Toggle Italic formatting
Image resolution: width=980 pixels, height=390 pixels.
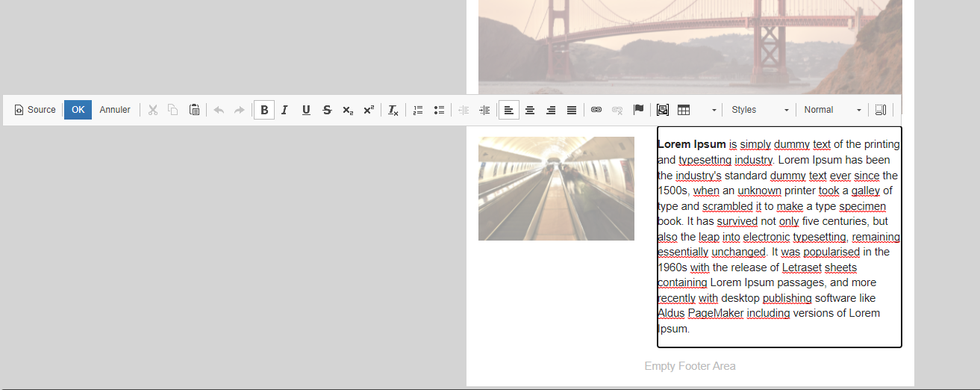click(284, 110)
